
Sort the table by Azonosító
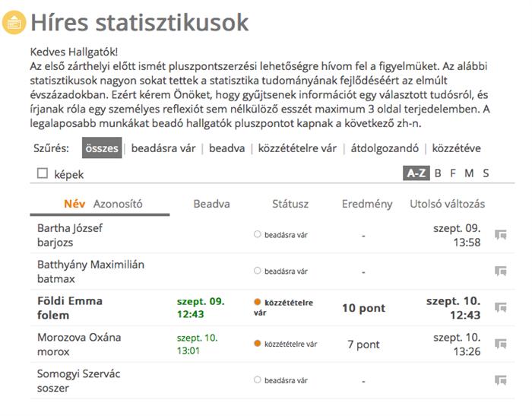point(118,204)
